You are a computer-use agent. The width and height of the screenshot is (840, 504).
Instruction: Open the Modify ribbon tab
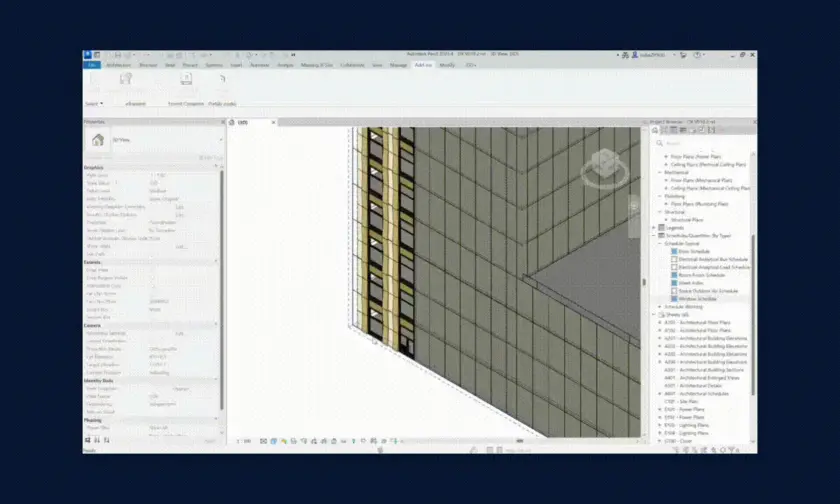[x=447, y=65]
